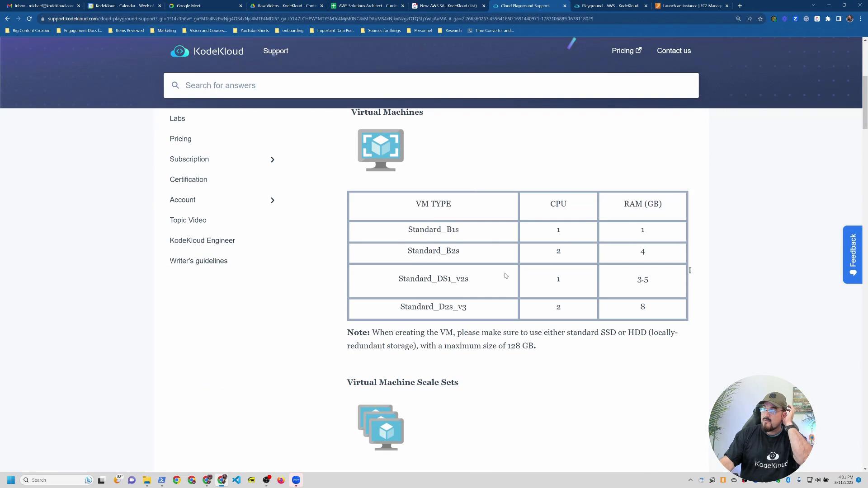Image resolution: width=868 pixels, height=488 pixels.
Task: Switch to the Playground - AWS - KodeKloud tab
Action: coord(610,6)
